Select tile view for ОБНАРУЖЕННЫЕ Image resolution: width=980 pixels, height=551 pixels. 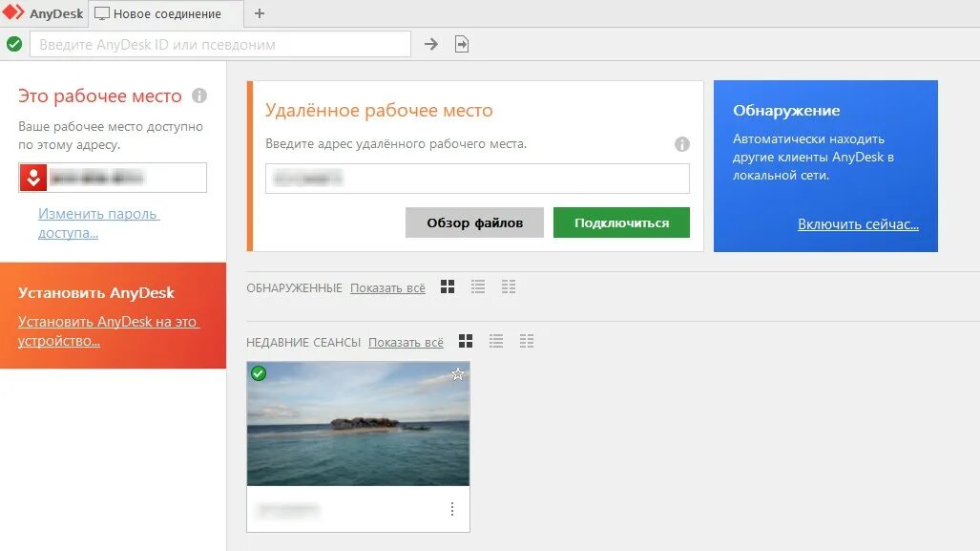(x=448, y=287)
